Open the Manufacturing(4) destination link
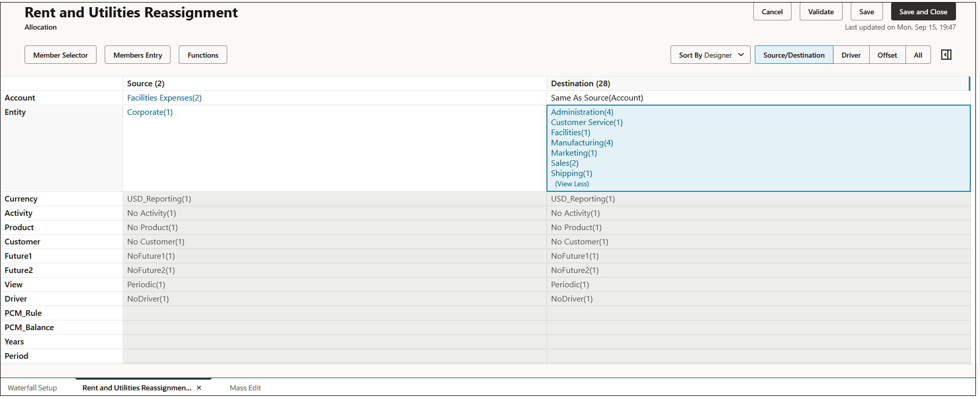This screenshot has width=980, height=398. click(x=582, y=143)
